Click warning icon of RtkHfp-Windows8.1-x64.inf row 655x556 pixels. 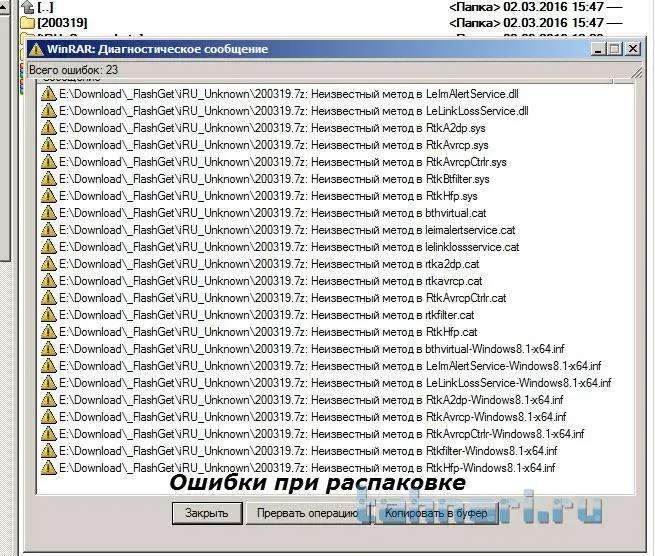pyautogui.click(x=48, y=468)
